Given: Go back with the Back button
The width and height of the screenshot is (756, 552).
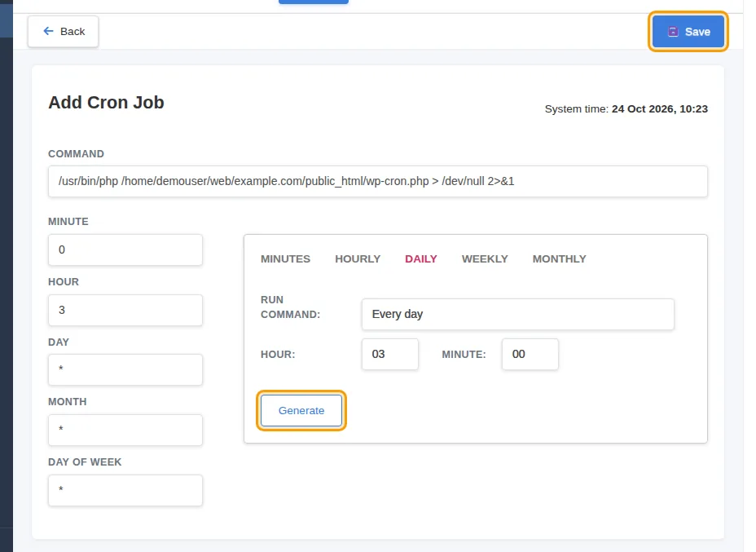Looking at the screenshot, I should 64,31.
